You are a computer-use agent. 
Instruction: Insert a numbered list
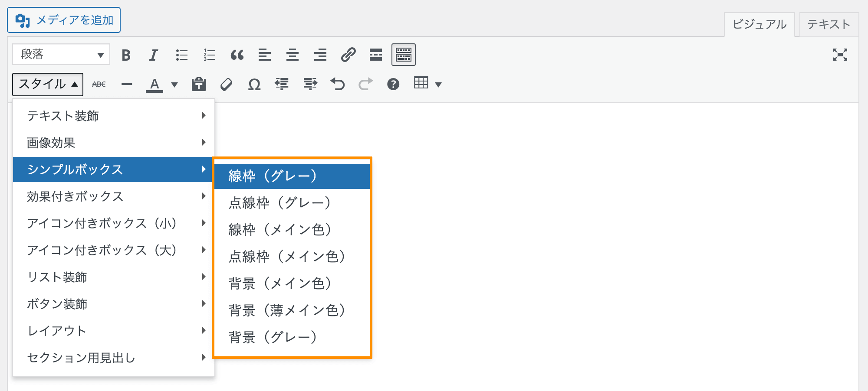click(209, 55)
